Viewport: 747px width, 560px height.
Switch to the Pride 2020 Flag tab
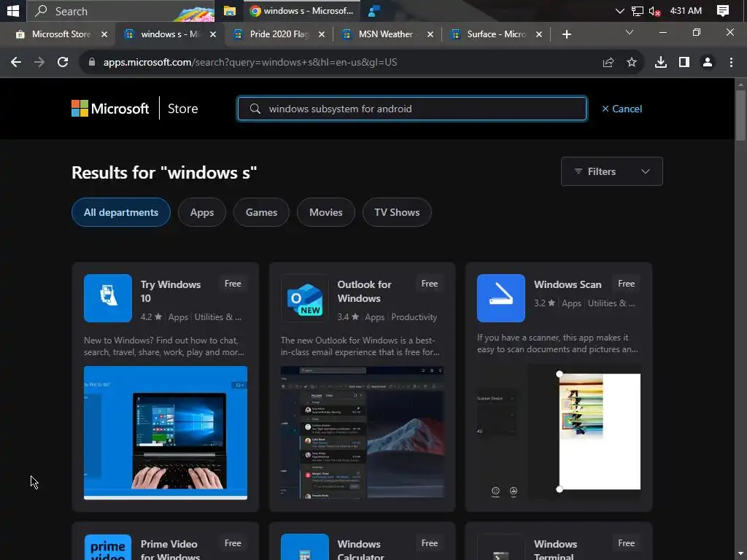pyautogui.click(x=279, y=34)
